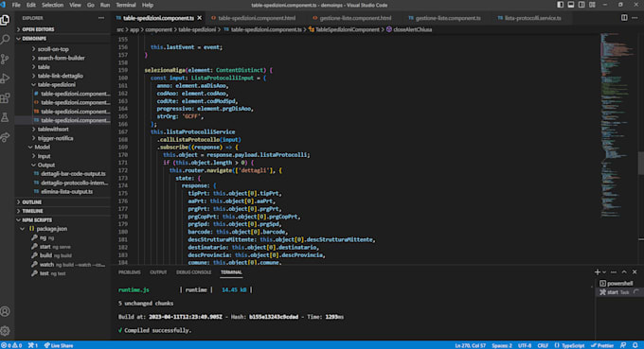Open terminal panel more actions ellipsis
This screenshot has height=349, width=644.
click(x=614, y=271)
